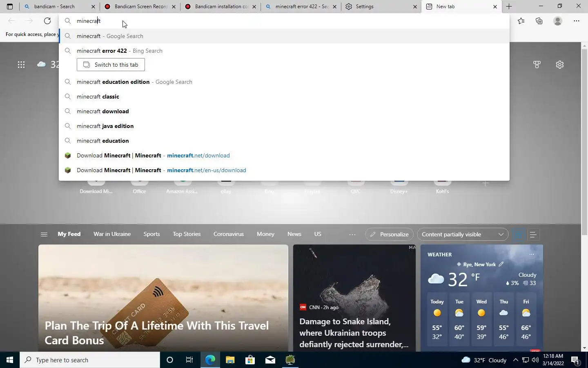Open the Favorites star icon

pyautogui.click(x=521, y=21)
